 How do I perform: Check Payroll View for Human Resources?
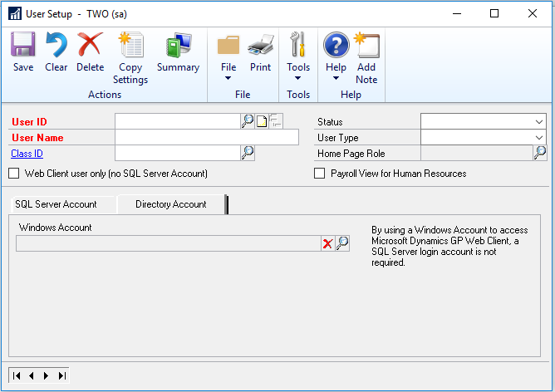[x=320, y=174]
